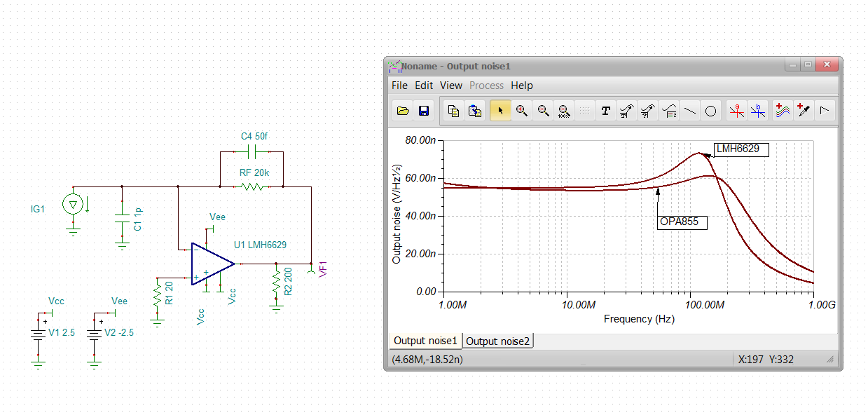Click the first curve label icon
This screenshot has height=415, width=868.
point(627,111)
